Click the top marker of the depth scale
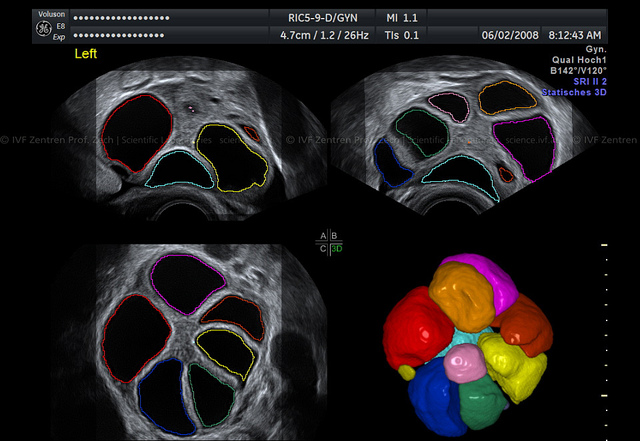The height and width of the screenshot is (441, 640). 603,245
